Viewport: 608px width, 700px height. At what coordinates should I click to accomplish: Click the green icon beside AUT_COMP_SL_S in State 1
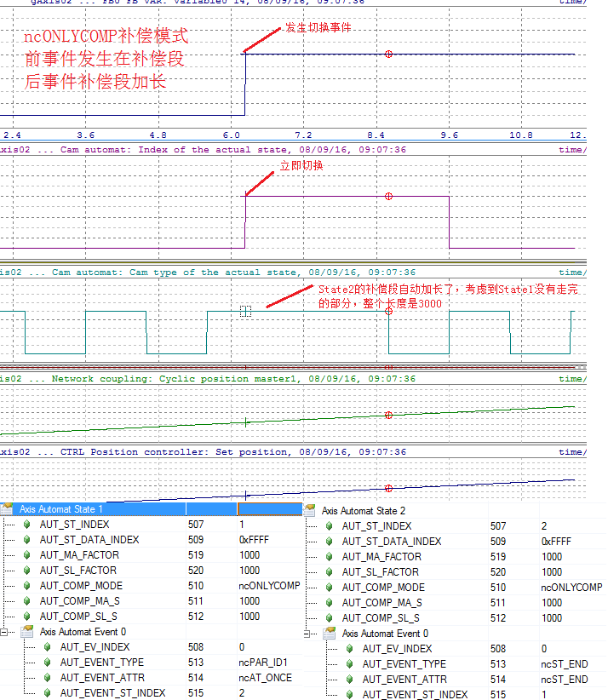pyautogui.click(x=26, y=616)
